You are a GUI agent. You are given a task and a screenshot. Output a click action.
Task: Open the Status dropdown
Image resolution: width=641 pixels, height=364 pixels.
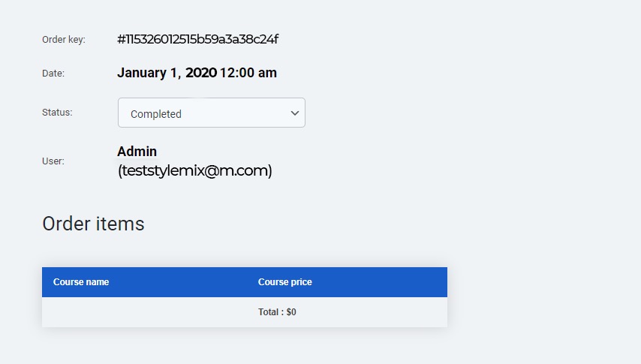coord(211,113)
